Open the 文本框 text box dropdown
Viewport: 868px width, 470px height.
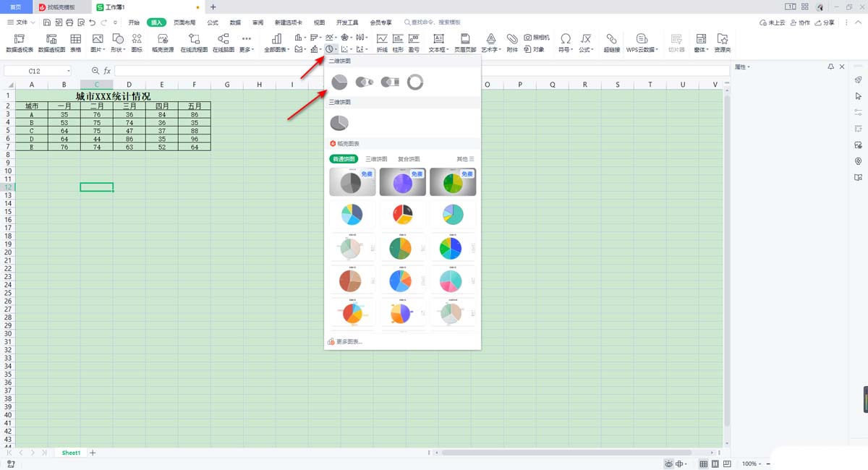click(x=438, y=43)
